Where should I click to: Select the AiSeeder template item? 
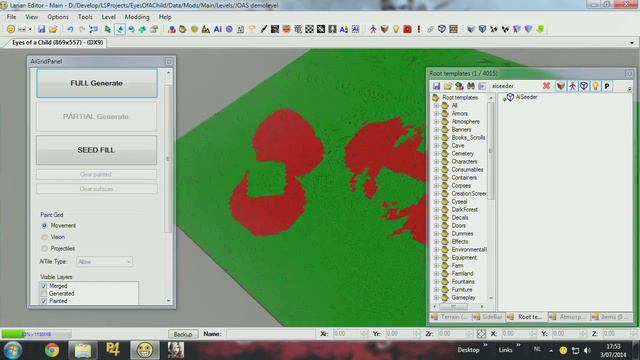point(522,97)
